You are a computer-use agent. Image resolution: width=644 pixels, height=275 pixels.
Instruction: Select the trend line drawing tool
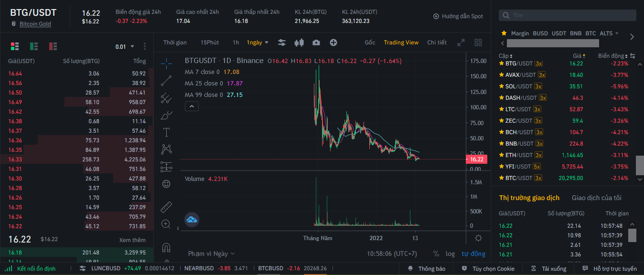click(x=166, y=80)
